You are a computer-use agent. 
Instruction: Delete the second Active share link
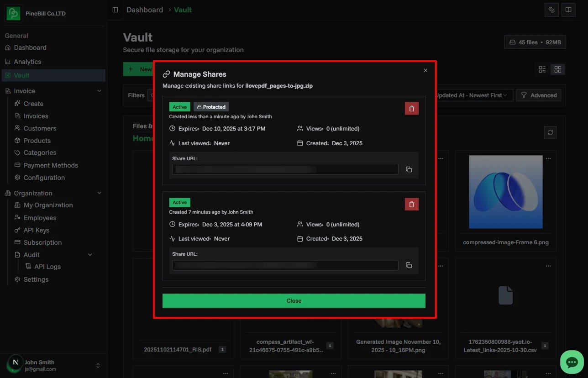tap(411, 204)
